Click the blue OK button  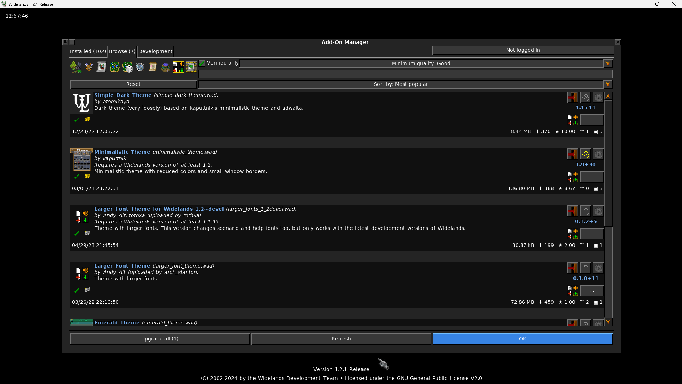[522, 339]
